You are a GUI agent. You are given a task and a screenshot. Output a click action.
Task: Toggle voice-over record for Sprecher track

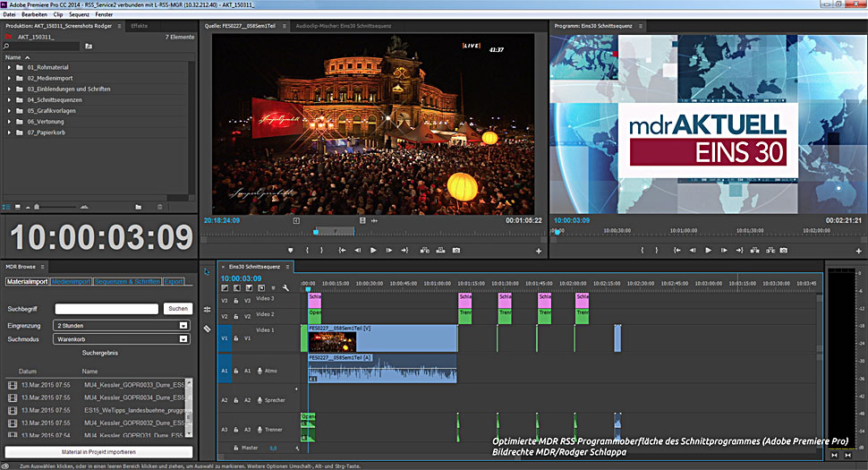[x=260, y=400]
